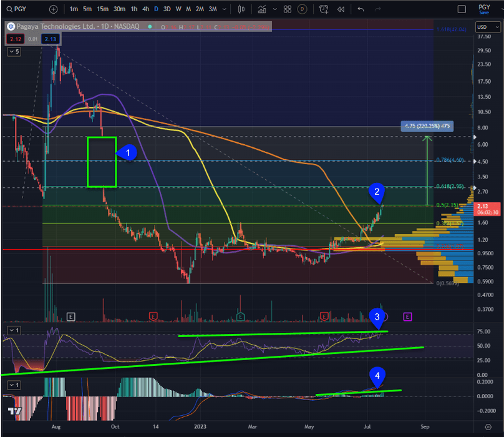Click the blue 2.13 buy price button
The height and width of the screenshot is (437, 504).
pyautogui.click(x=51, y=40)
